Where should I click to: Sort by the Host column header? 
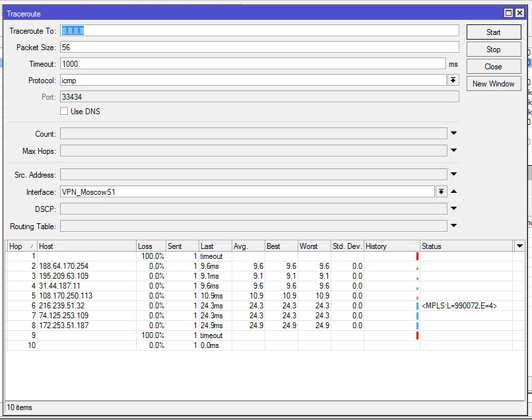(86, 246)
